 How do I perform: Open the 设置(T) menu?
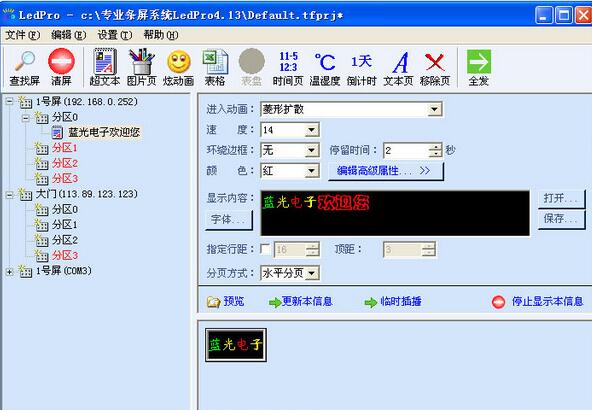pos(115,35)
